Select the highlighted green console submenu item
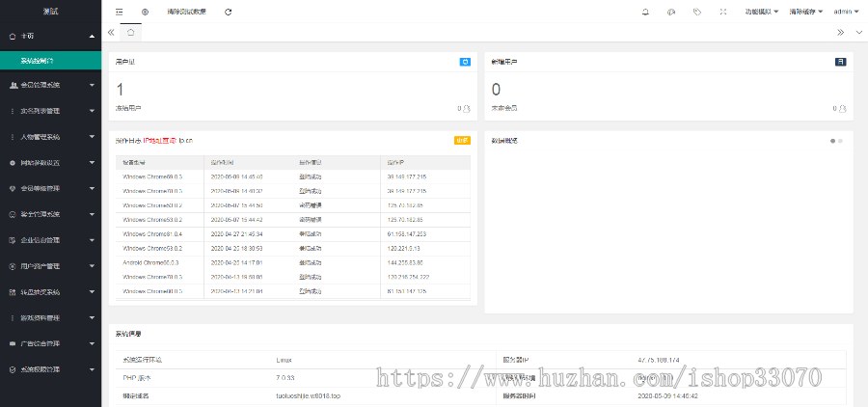868x407 pixels. 50,61
